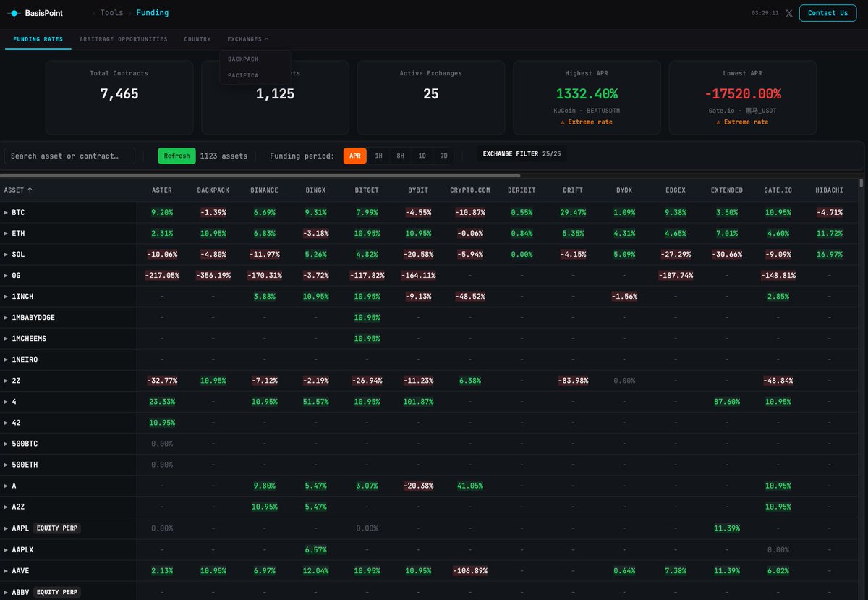Click the Gate.io column header

click(x=778, y=190)
